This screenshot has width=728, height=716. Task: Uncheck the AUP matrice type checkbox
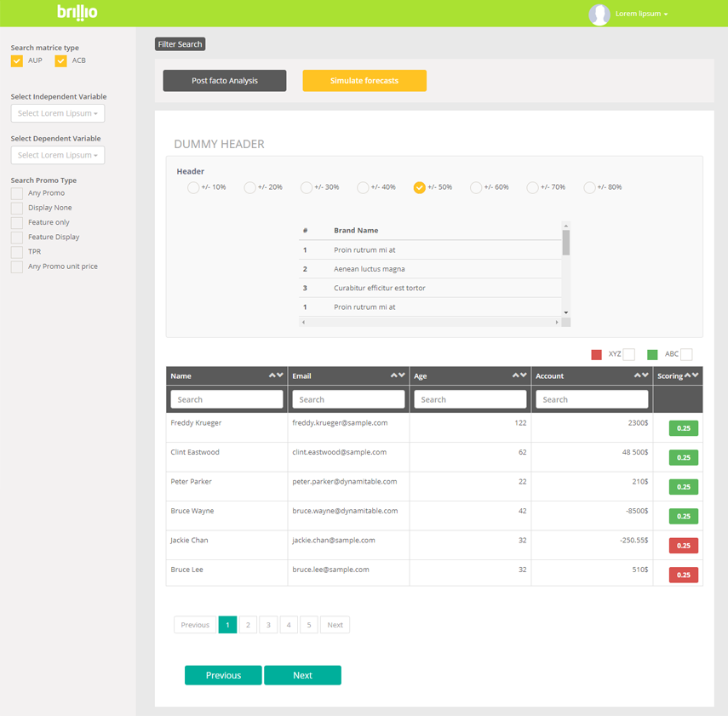pyautogui.click(x=17, y=61)
